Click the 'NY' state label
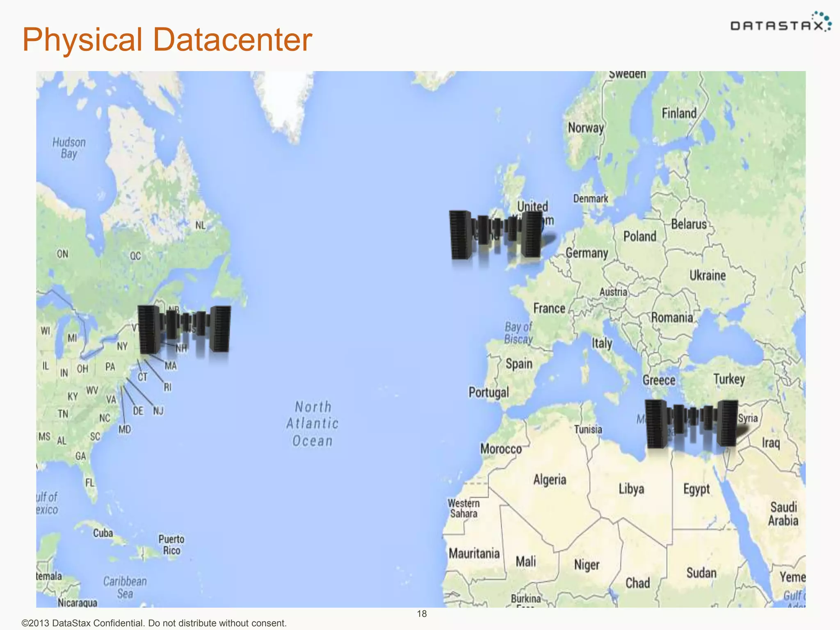The width and height of the screenshot is (840, 630). [x=122, y=347]
